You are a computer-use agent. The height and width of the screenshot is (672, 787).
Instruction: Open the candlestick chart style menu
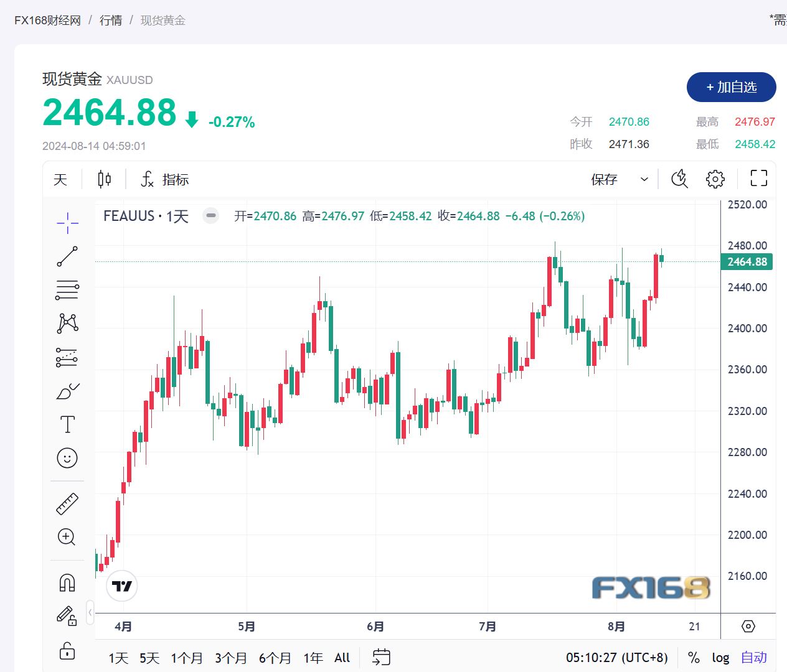click(x=105, y=179)
